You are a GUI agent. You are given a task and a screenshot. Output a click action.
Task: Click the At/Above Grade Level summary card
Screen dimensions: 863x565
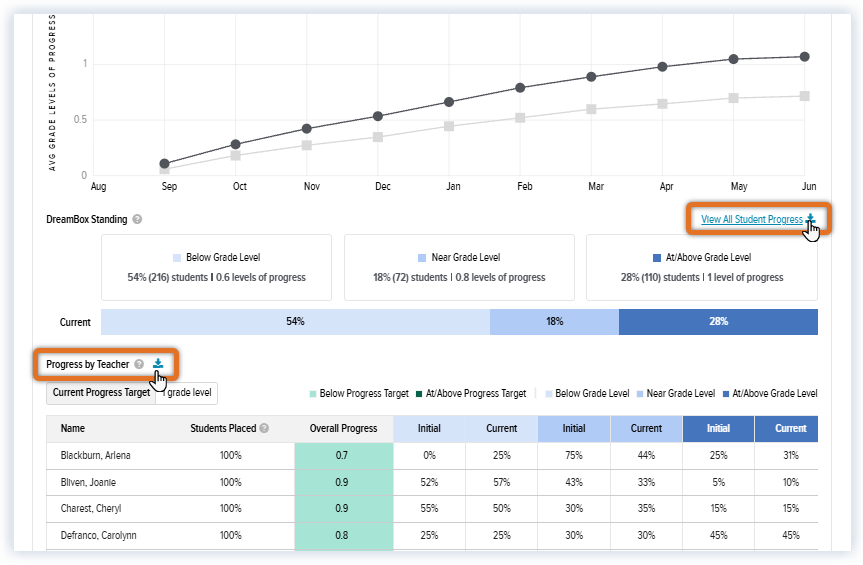(x=702, y=267)
